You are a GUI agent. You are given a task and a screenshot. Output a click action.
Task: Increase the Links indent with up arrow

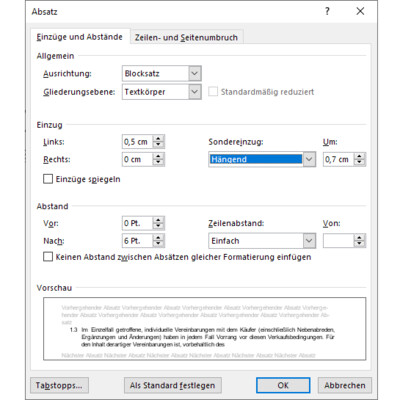pyautogui.click(x=158, y=139)
